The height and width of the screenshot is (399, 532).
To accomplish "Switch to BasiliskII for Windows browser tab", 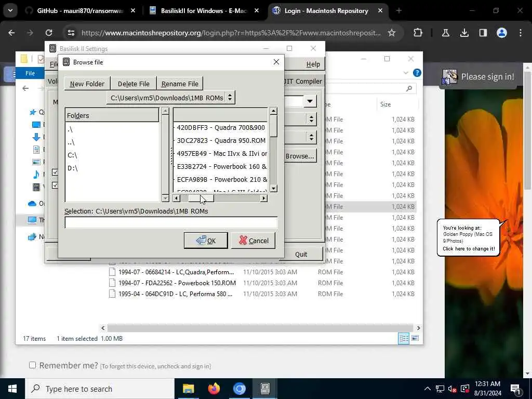I will 204,10.
